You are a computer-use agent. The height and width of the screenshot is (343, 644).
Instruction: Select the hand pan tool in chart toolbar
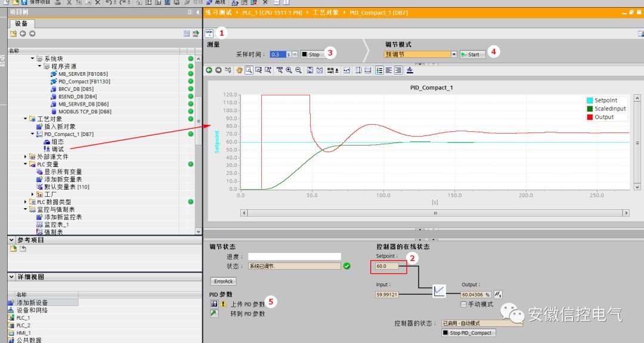(x=239, y=70)
